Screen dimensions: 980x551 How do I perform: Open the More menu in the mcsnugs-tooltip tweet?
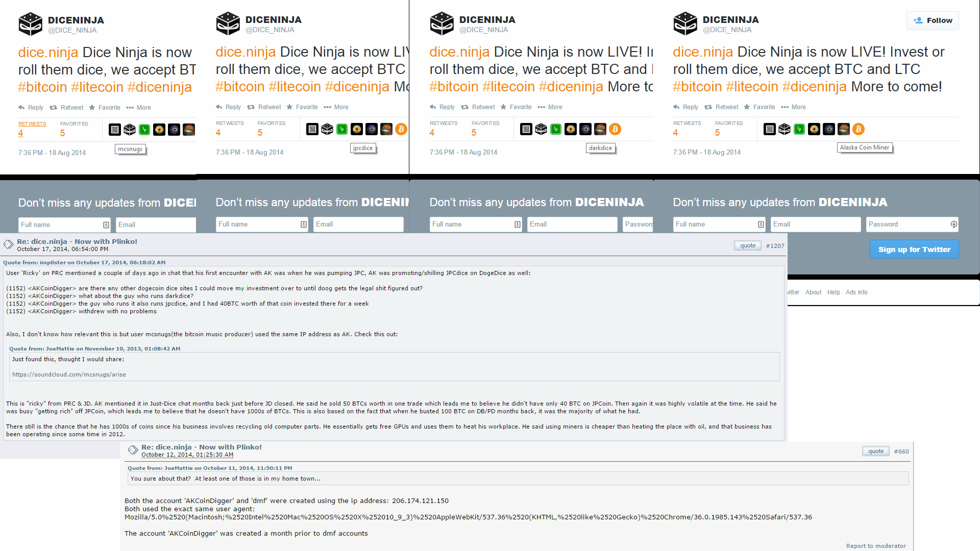tap(138, 108)
